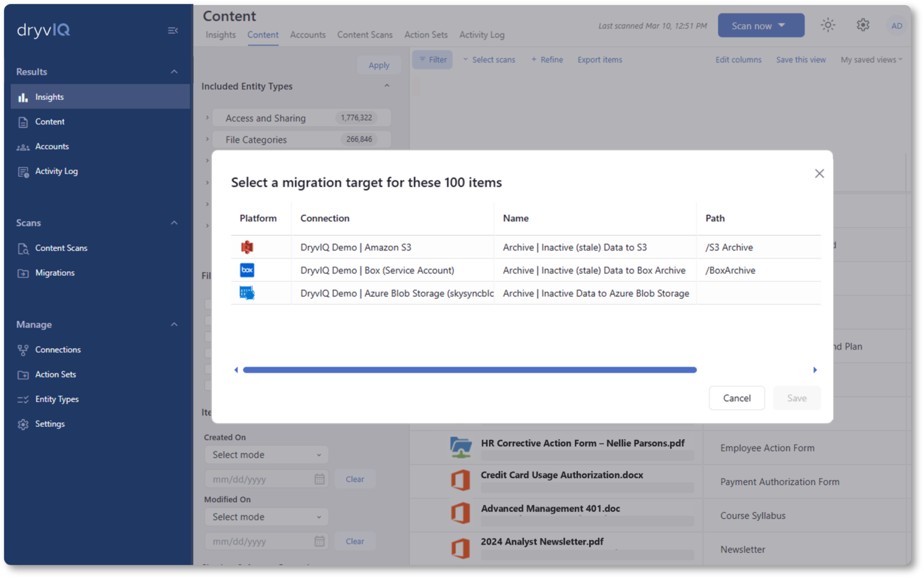Click Refine in the toolbar
Image resolution: width=924 pixels, height=578 pixels.
547,60
